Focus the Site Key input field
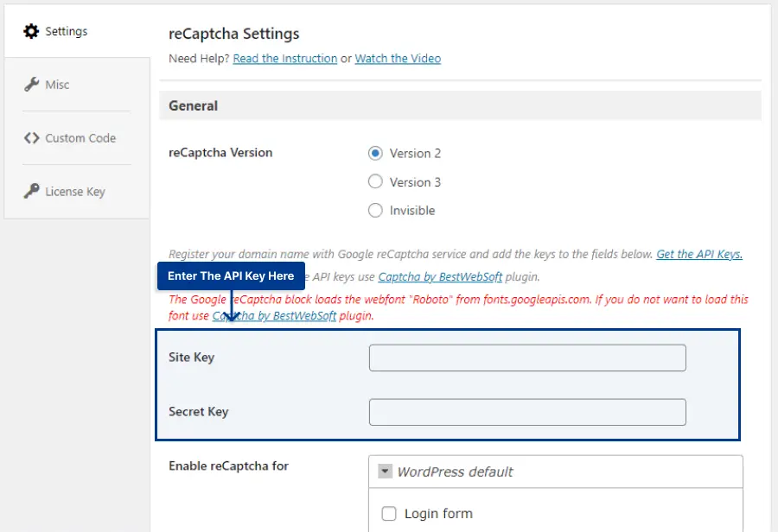 click(527, 358)
